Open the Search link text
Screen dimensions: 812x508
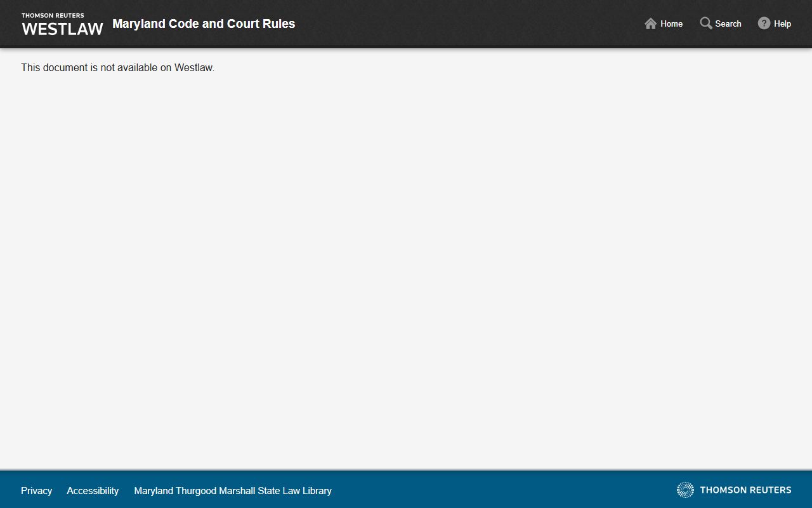click(728, 24)
